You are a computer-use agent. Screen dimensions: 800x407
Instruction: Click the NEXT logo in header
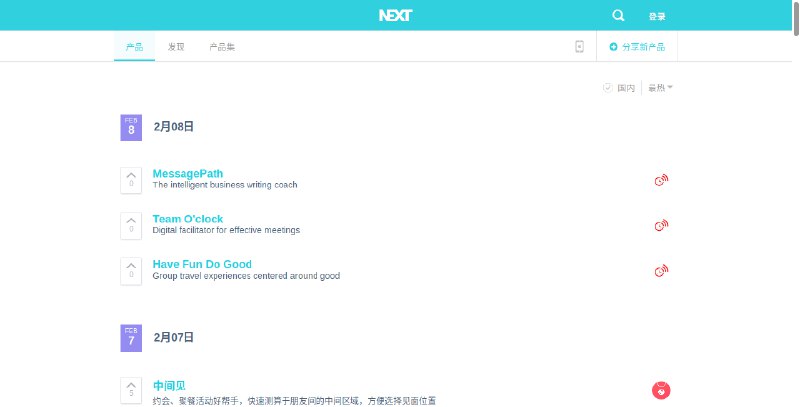396,15
